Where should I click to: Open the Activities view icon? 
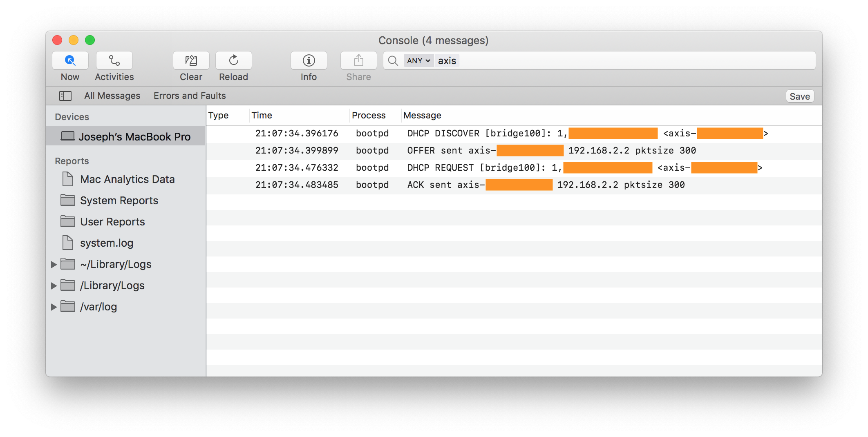pos(114,61)
